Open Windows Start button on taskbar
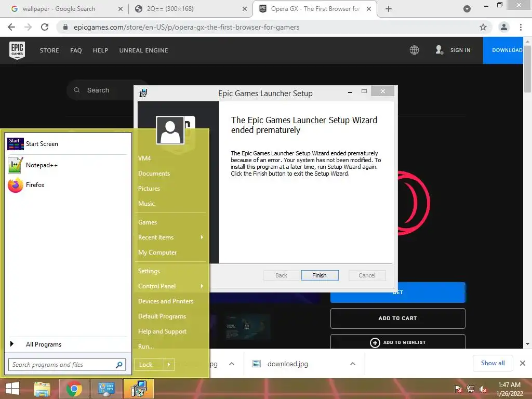This screenshot has width=532, height=399. pyautogui.click(x=12, y=389)
